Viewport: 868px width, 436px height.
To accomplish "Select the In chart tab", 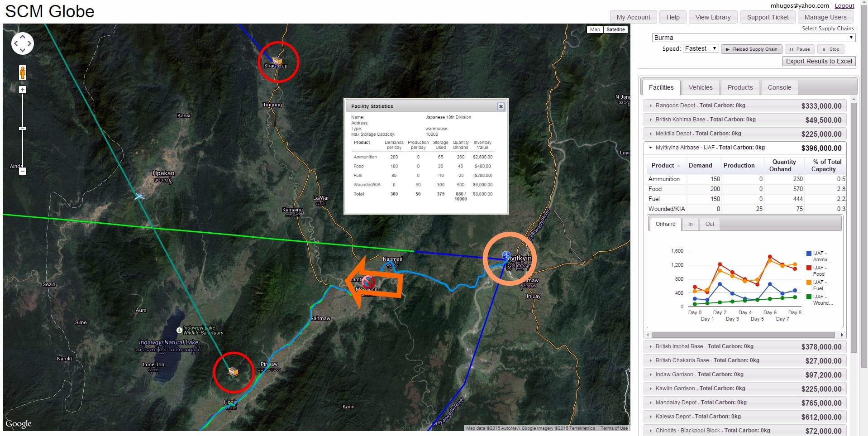I will pyautogui.click(x=690, y=224).
